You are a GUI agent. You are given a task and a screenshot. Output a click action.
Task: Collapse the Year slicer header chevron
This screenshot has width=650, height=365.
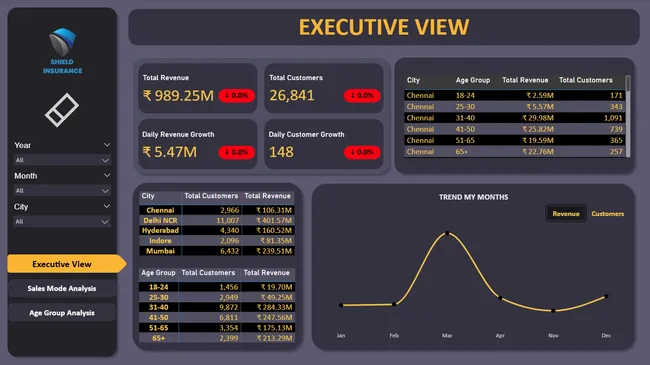(107, 145)
